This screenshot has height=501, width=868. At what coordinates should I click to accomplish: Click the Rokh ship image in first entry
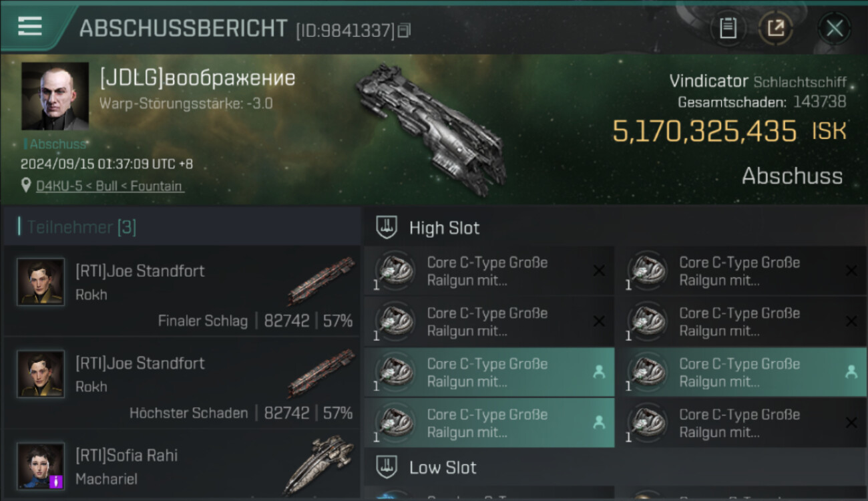(x=320, y=281)
